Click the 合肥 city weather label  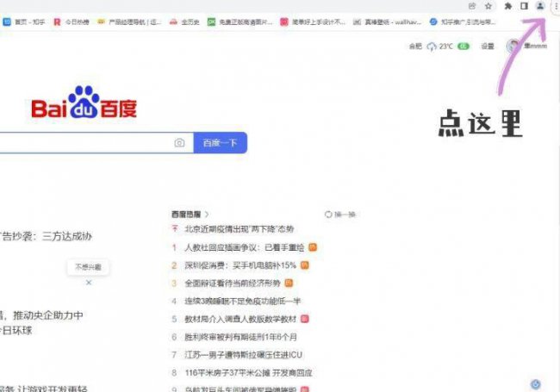click(415, 46)
